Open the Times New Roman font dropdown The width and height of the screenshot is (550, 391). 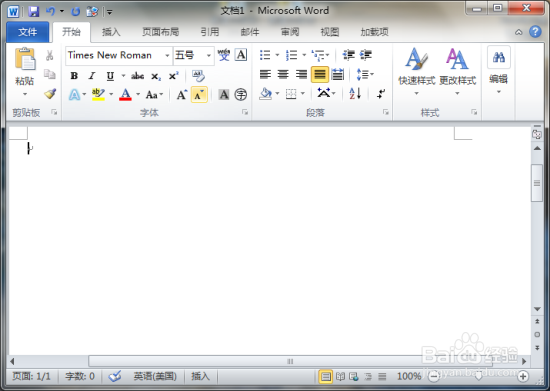coord(167,55)
